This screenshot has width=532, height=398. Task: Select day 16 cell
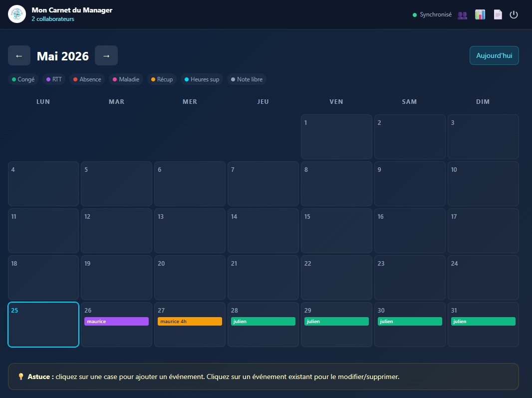click(x=410, y=231)
